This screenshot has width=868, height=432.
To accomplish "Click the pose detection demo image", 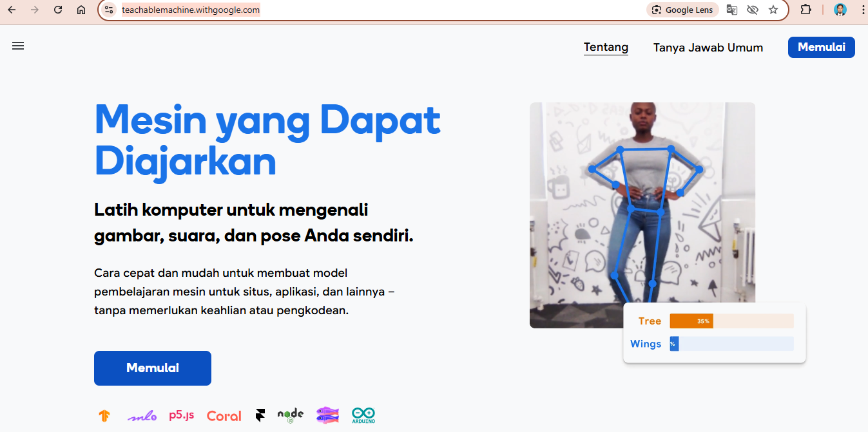I will point(642,215).
